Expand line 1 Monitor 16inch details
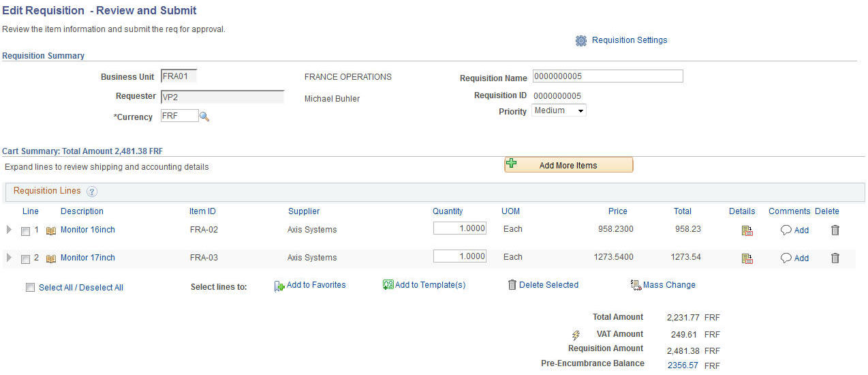The image size is (868, 375). coord(9,230)
